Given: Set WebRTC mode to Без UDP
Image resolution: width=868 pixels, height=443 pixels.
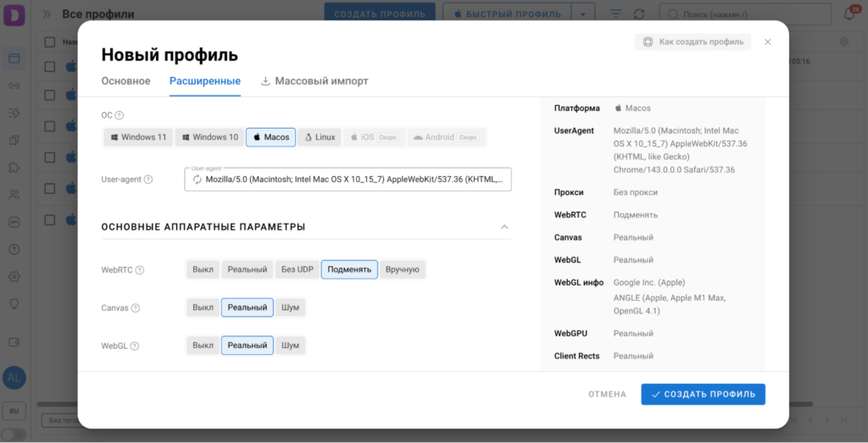Looking at the screenshot, I should (297, 269).
